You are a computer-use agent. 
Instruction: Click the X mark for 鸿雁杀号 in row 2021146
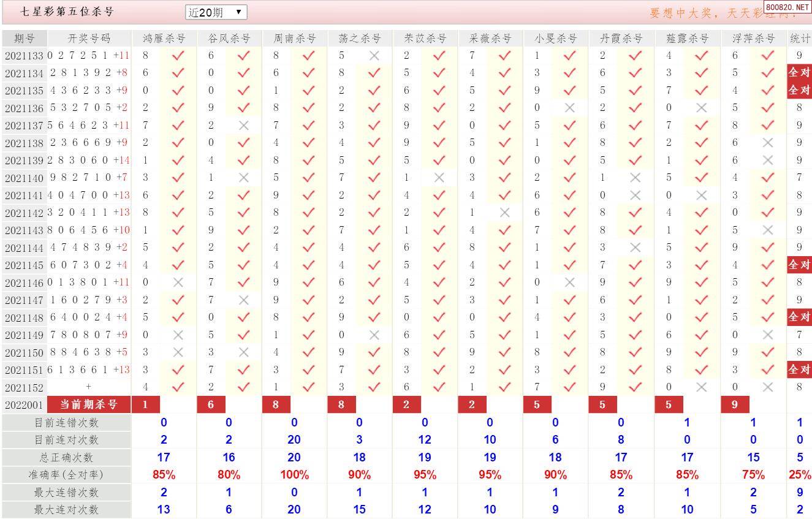[x=178, y=282]
